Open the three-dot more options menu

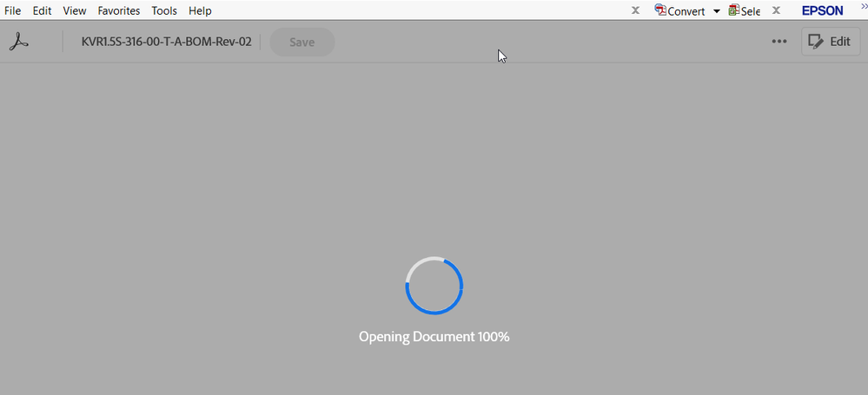click(779, 42)
